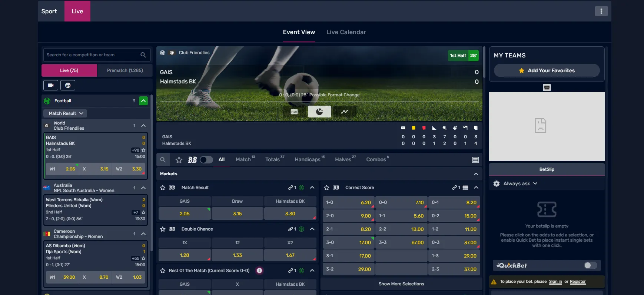Viewport: 644px width, 295px height.
Task: Open the Totals markets tab
Action: point(275,159)
